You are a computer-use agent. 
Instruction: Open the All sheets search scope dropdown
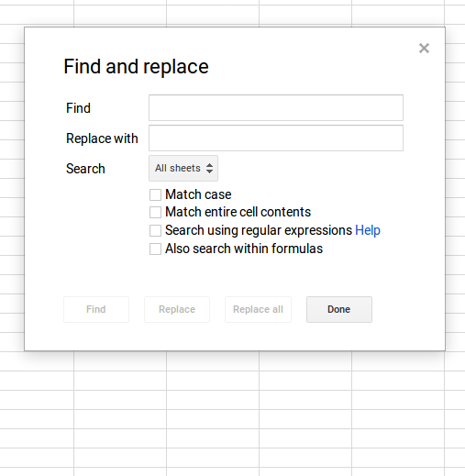[x=183, y=168]
